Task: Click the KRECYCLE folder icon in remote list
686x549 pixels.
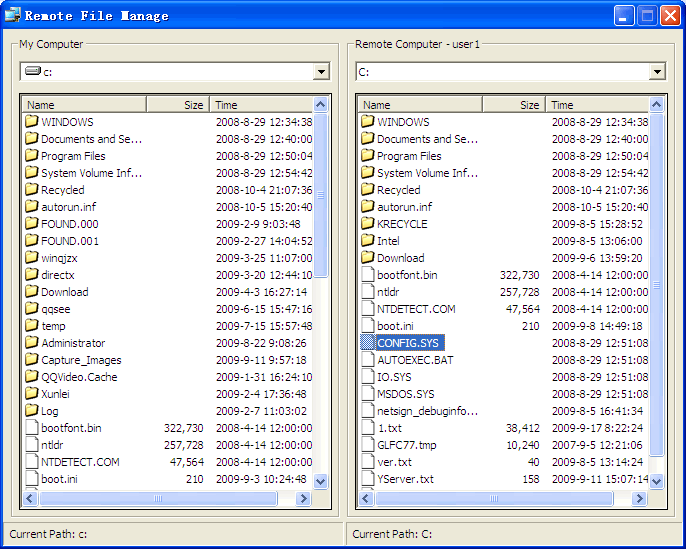Action: [x=367, y=224]
